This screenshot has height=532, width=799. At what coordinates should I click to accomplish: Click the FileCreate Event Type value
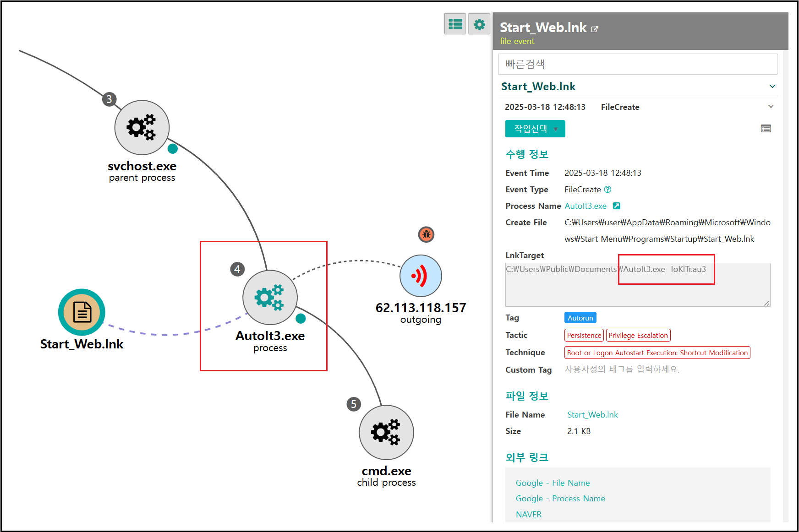click(x=583, y=190)
